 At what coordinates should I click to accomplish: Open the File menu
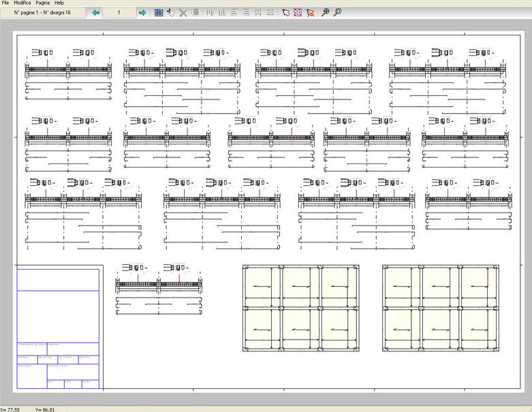coord(6,3)
